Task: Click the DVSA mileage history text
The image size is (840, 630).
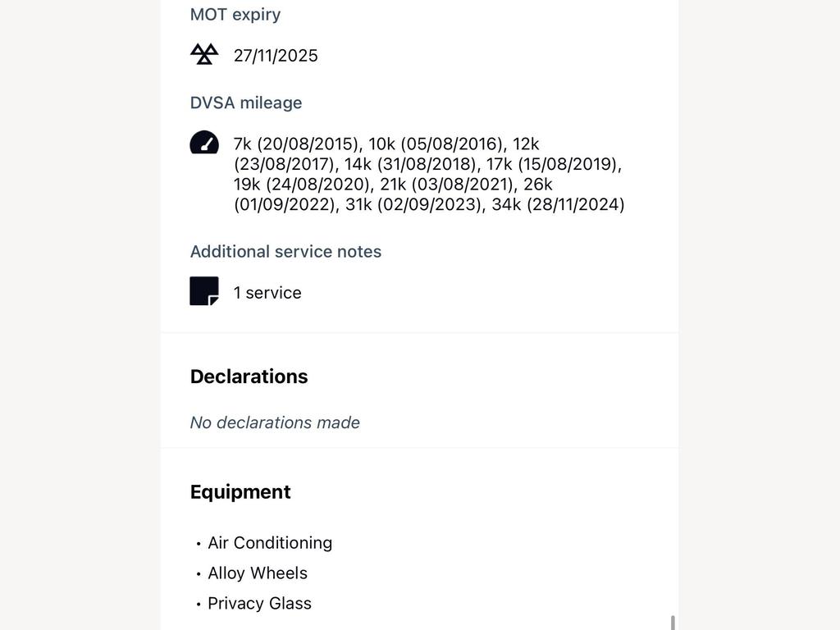Action: tap(428, 174)
